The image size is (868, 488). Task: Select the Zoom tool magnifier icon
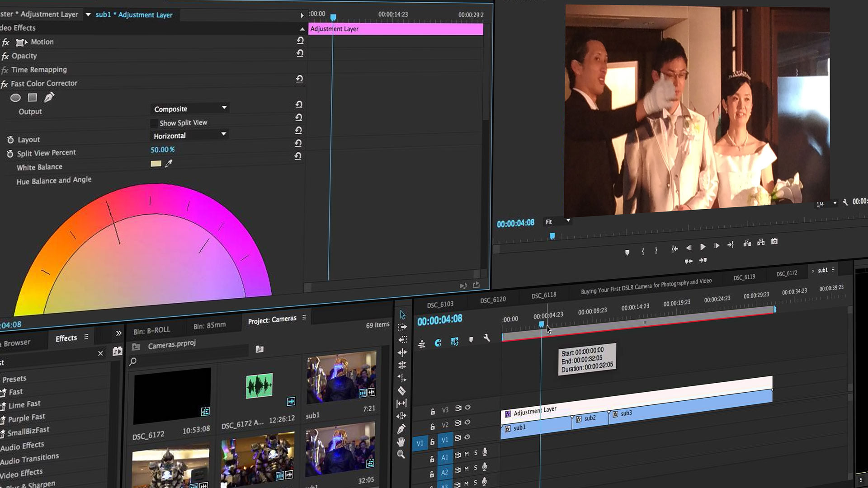coord(401,455)
